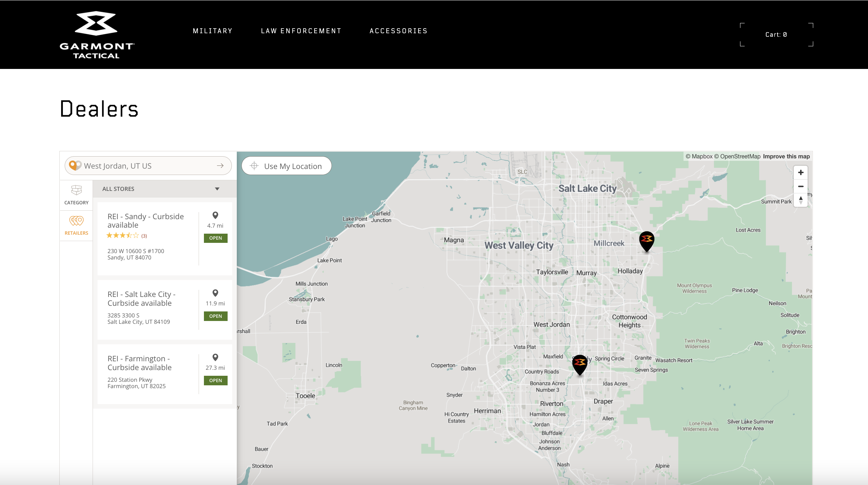Expand the ALL STORES dropdown

[217, 189]
